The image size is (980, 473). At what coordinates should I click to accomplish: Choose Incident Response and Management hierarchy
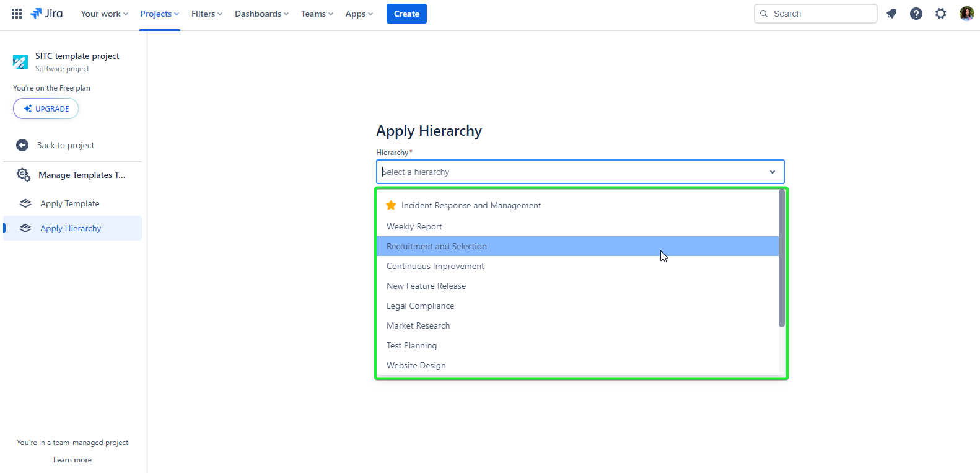[471, 205]
